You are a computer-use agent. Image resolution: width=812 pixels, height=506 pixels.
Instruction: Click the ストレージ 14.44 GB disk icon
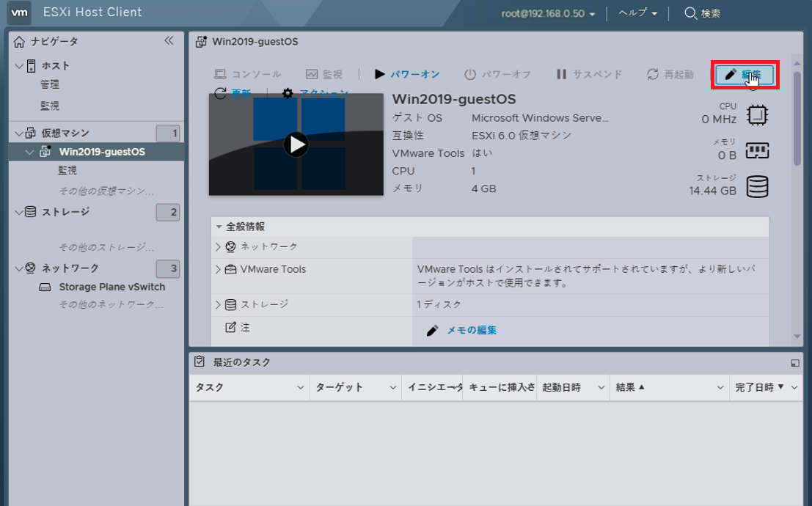coord(757,186)
